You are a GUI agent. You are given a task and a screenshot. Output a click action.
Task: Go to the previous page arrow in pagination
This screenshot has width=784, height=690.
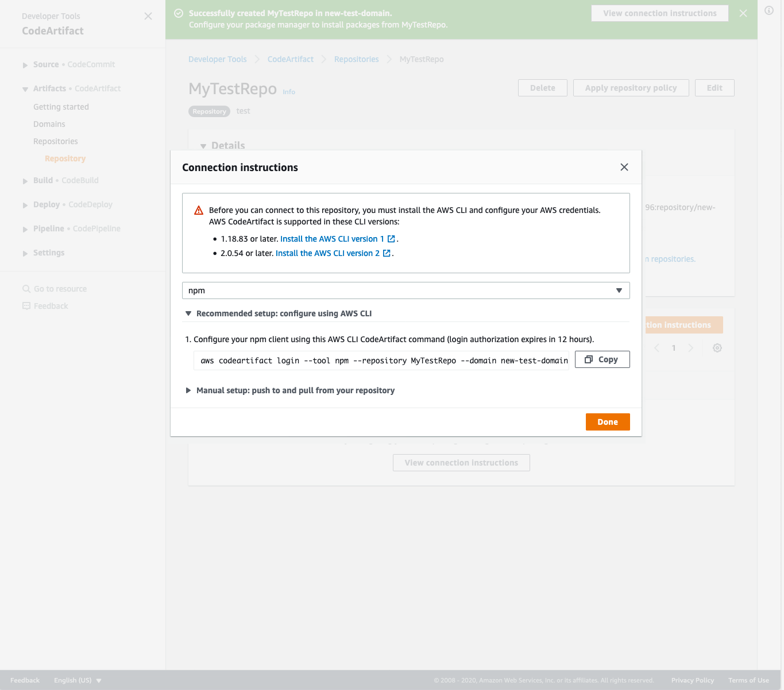(x=657, y=348)
